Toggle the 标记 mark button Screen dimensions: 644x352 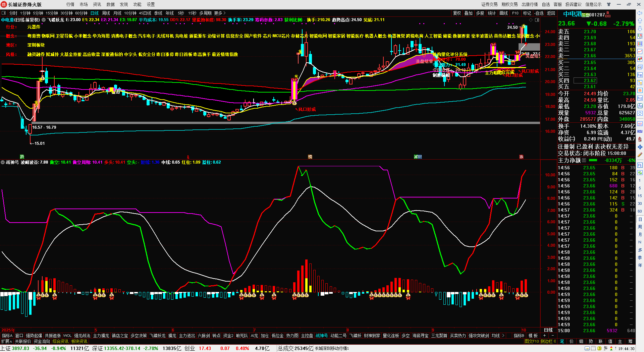527,13
